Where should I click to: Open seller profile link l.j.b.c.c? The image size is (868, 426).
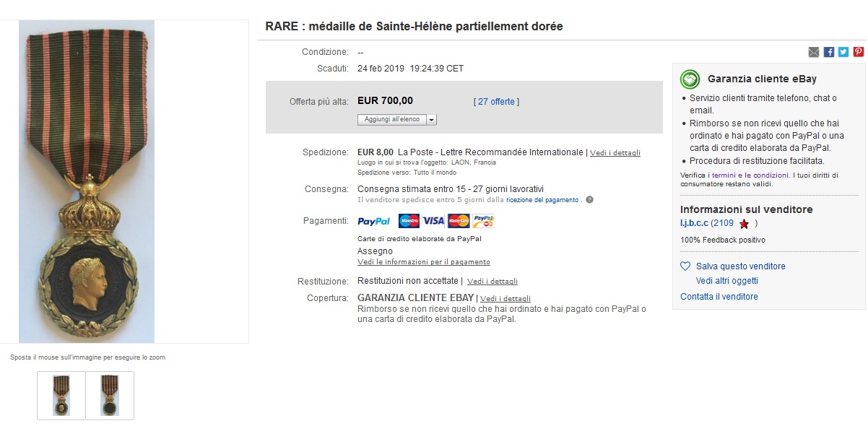[x=694, y=223]
